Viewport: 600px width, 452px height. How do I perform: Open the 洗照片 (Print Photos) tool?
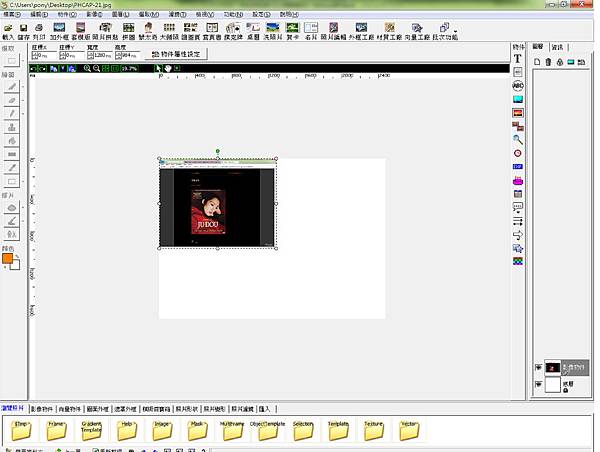point(273,31)
